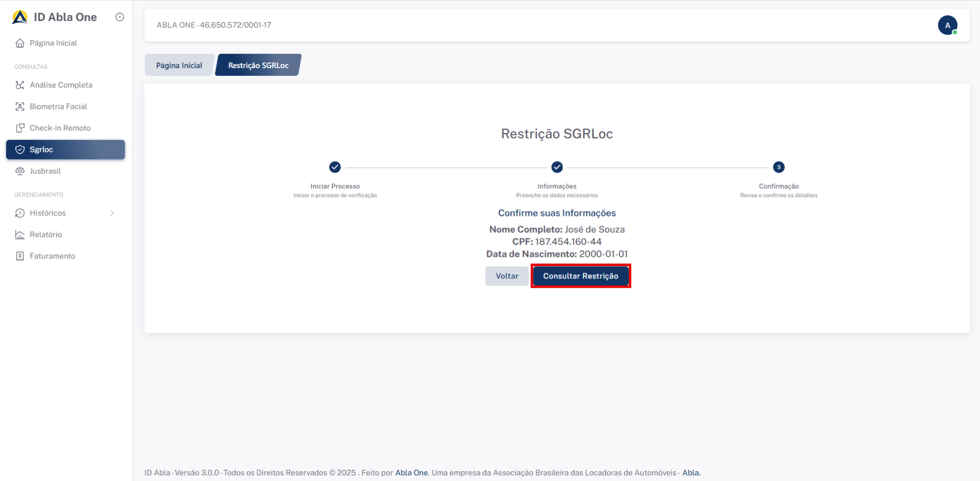Click the Iniciar Processo step checkmark
Screen dimensions: 980x481
tap(335, 167)
